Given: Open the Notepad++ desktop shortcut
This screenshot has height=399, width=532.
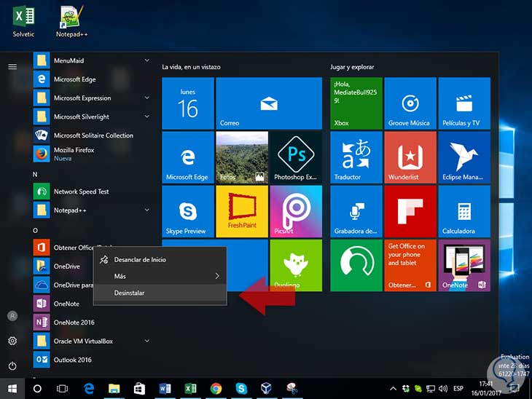Looking at the screenshot, I should pyautogui.click(x=71, y=21).
